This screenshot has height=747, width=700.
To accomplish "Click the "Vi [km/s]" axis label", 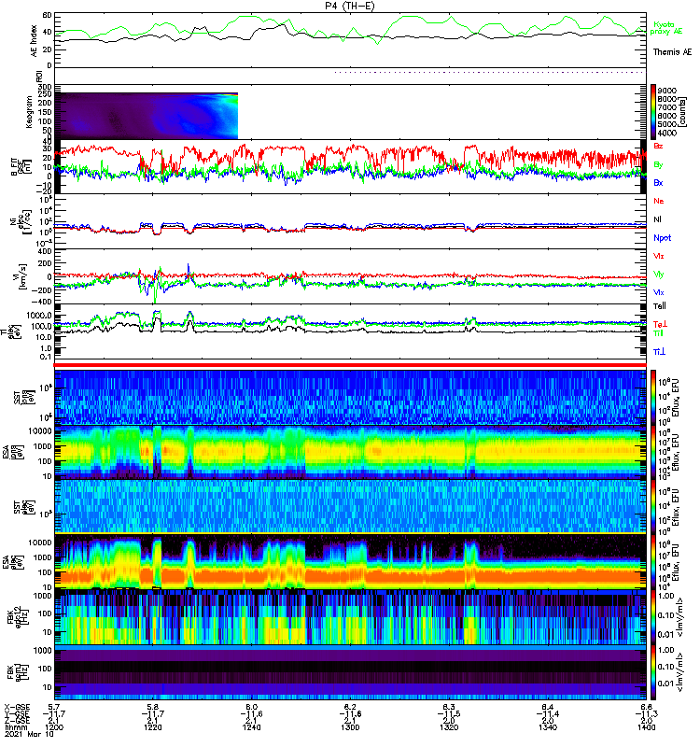I will [x=19, y=276].
